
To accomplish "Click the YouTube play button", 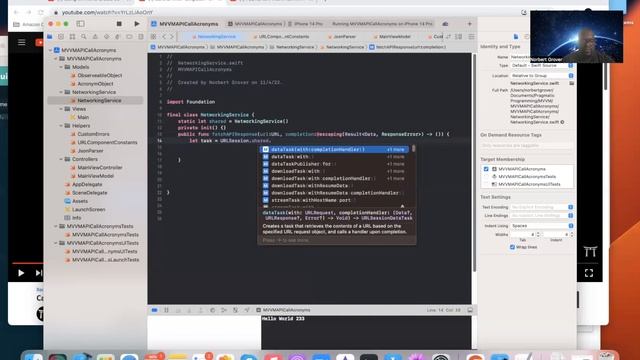I will [x=21, y=273].
